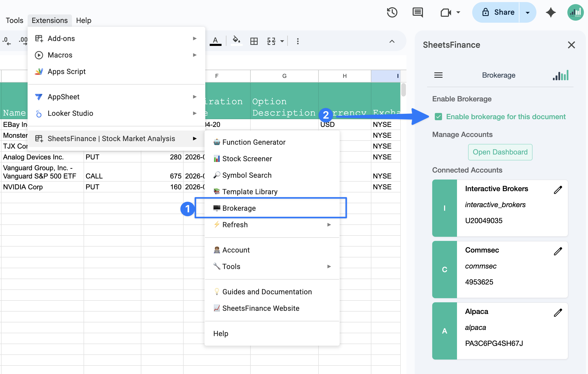This screenshot has width=588, height=374.
Task: Open the Tools menu
Action: [x=15, y=20]
